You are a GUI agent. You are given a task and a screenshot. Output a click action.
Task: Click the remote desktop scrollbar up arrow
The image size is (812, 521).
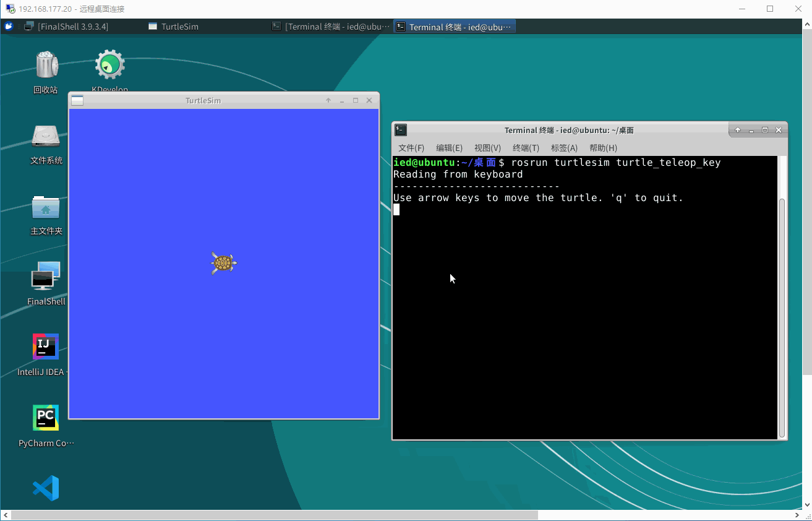click(x=807, y=24)
